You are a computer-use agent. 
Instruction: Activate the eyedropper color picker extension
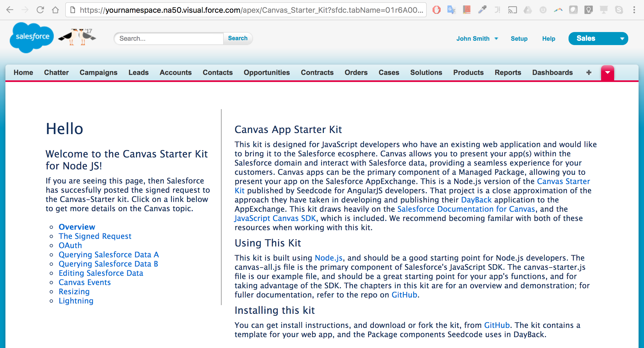tap(482, 10)
